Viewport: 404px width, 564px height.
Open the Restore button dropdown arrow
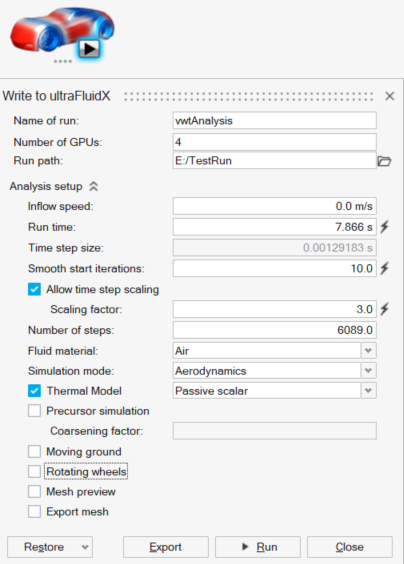coord(85,547)
